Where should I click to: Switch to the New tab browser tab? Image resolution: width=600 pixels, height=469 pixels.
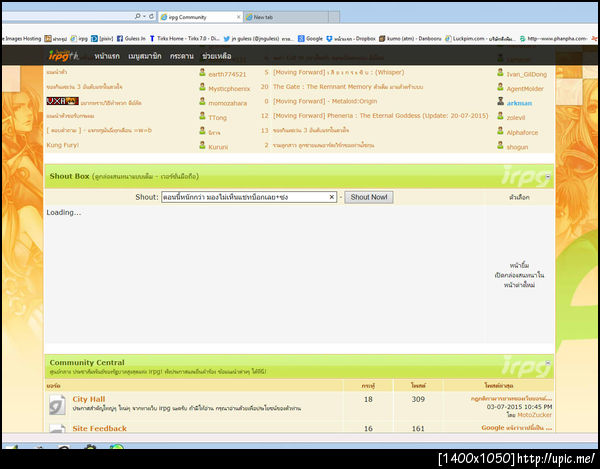click(x=286, y=17)
